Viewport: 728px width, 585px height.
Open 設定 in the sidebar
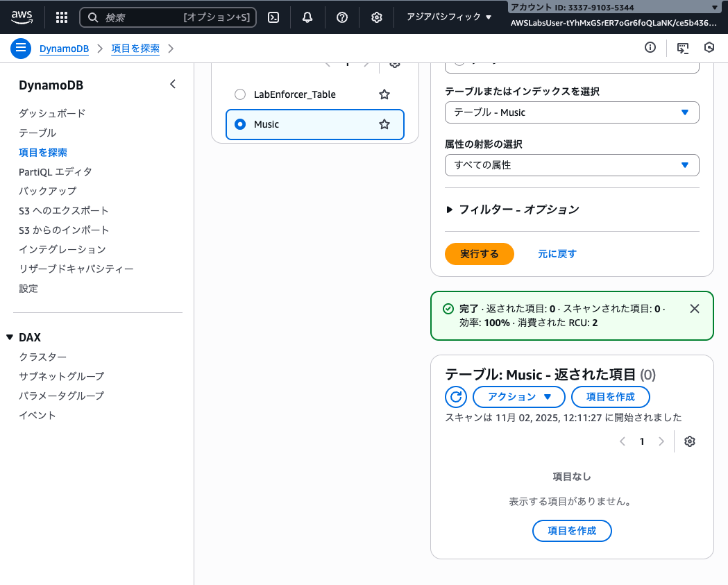[x=28, y=288]
